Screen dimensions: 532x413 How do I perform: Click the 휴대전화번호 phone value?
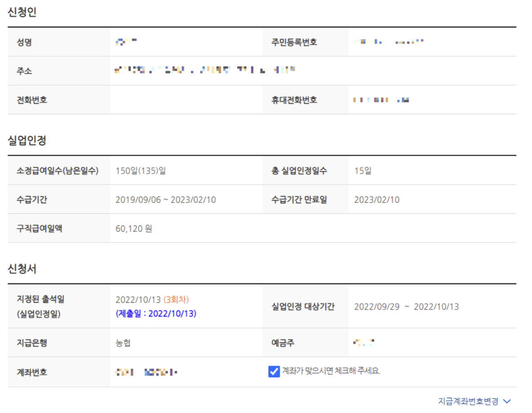coord(382,99)
